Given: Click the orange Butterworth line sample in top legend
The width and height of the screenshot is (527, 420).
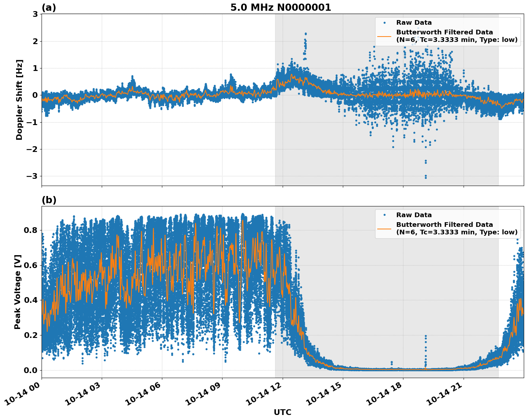Looking at the screenshot, I should (x=384, y=36).
